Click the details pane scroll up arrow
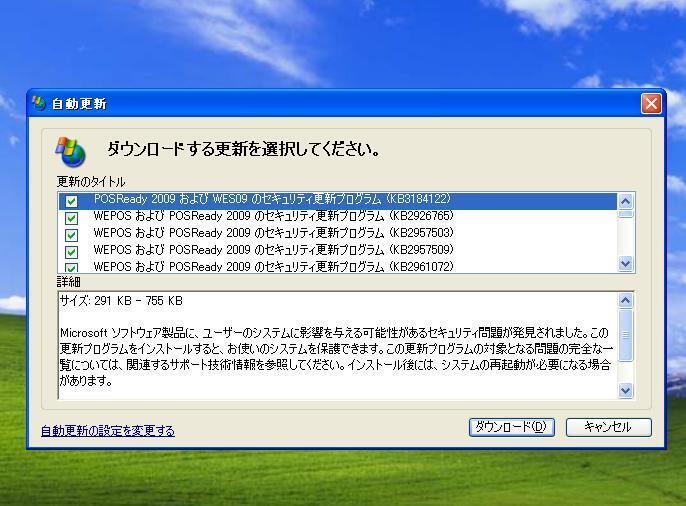 626,300
